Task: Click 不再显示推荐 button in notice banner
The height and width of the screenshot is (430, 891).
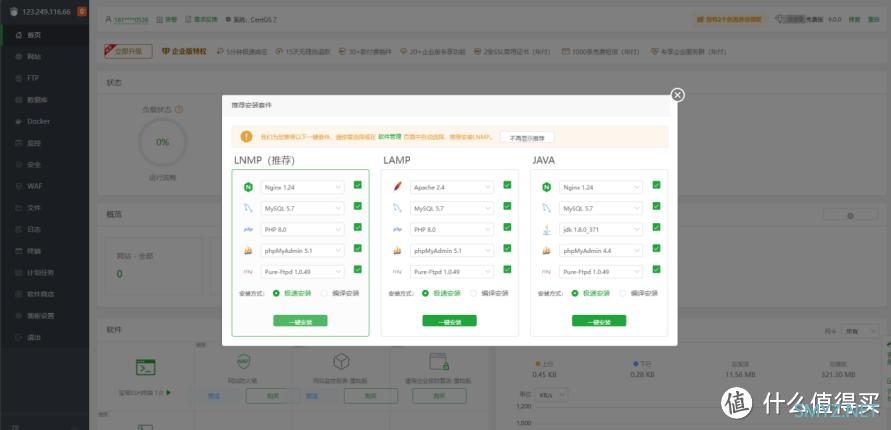Action: 527,137
